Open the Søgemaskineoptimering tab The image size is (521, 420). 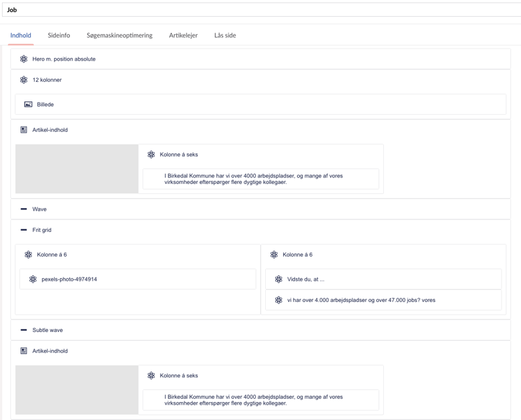(x=119, y=35)
